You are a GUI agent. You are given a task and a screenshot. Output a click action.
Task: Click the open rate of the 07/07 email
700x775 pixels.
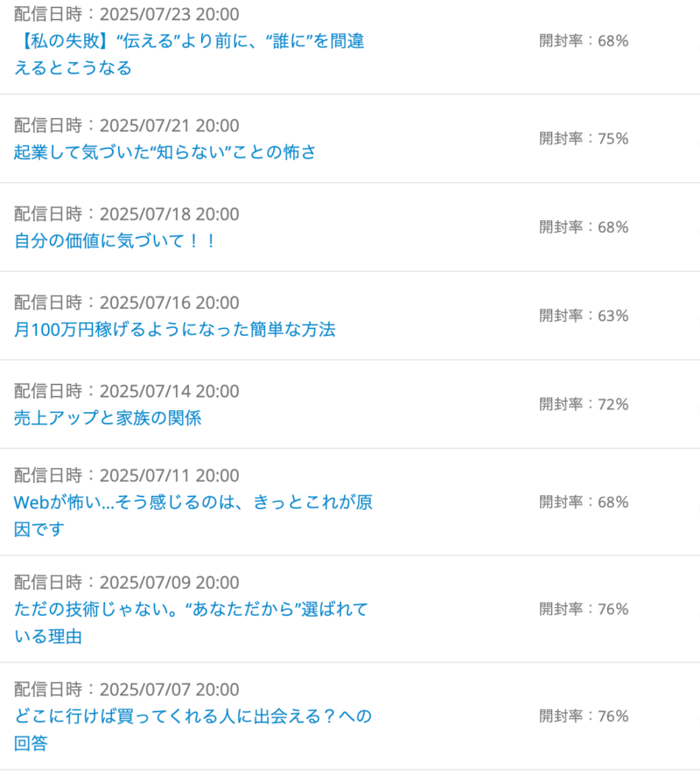coord(584,716)
